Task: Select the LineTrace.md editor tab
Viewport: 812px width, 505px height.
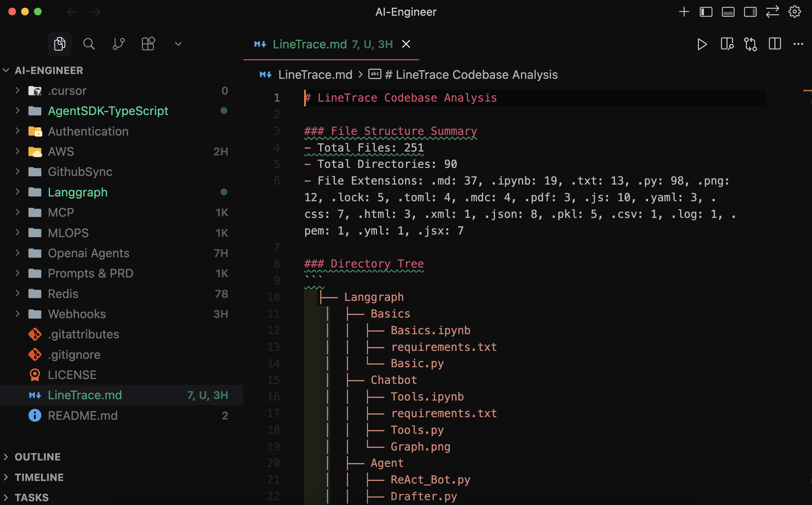Action: tap(331, 44)
